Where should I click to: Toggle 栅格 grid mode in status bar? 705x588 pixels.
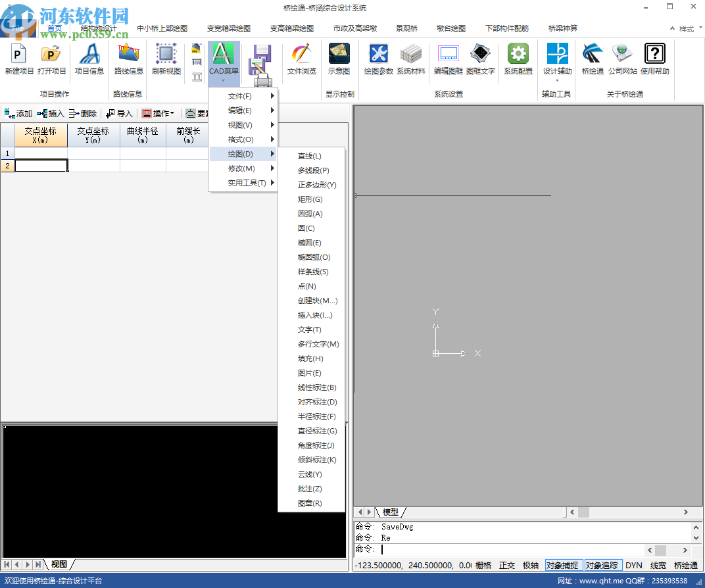(483, 566)
